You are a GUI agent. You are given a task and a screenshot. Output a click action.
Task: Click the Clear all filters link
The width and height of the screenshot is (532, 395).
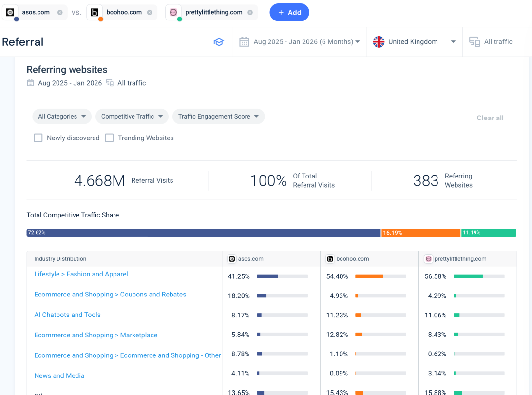[490, 118]
